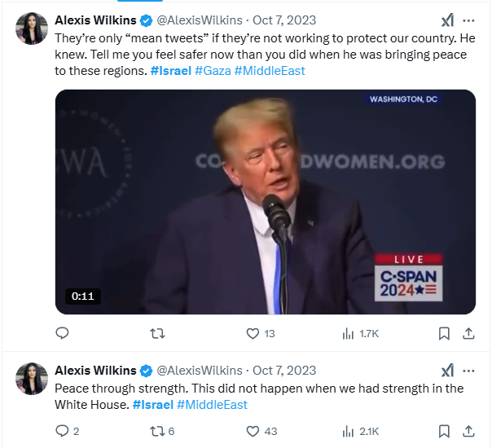The image size is (492, 448).
Task: View analytics showing 2.1K views
Action: click(361, 432)
